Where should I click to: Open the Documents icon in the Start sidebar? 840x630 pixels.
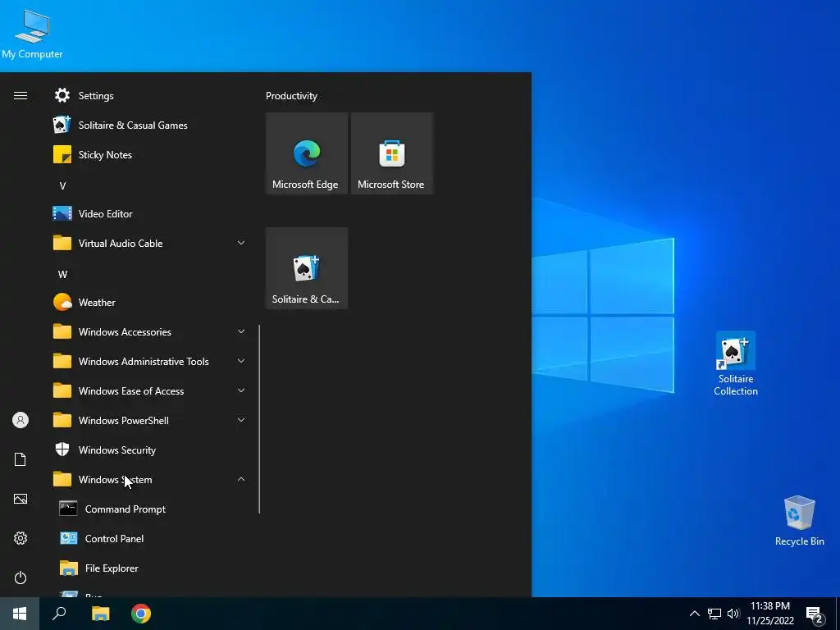click(x=21, y=459)
